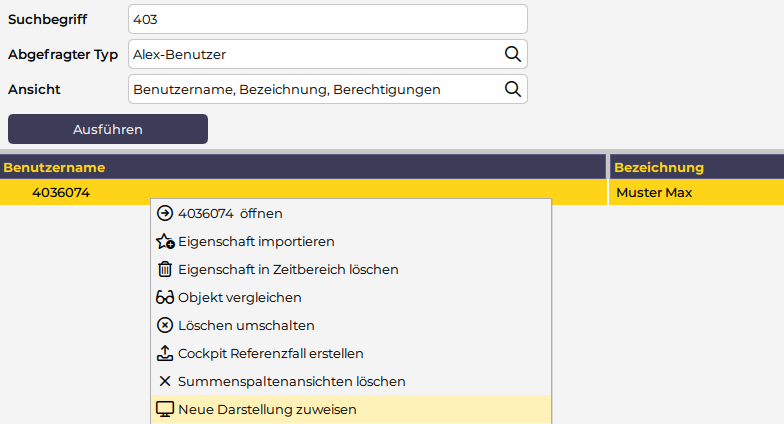This screenshot has width=784, height=424.
Task: Click the upload icon for Cockpit Referenzfall
Action: click(x=165, y=353)
